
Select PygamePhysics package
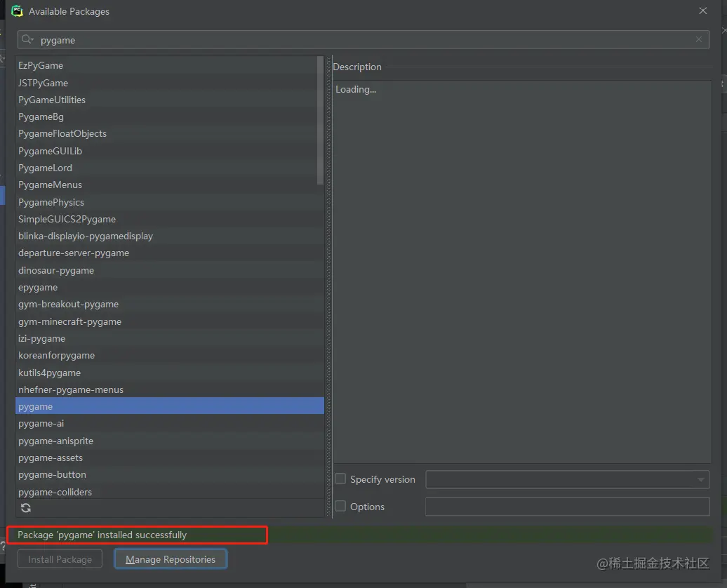click(x=170, y=202)
